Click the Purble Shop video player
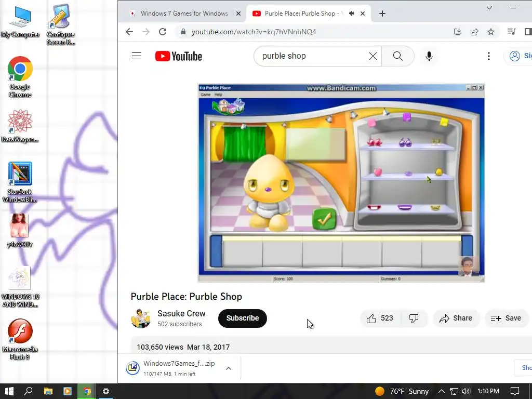The width and height of the screenshot is (532, 399). point(341,182)
